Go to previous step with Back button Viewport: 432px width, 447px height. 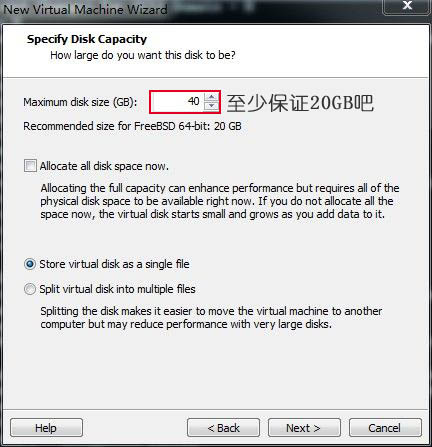click(223, 428)
